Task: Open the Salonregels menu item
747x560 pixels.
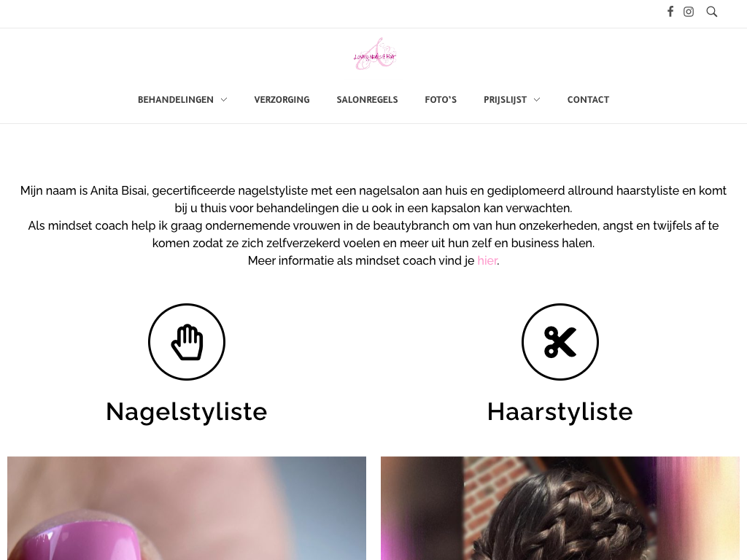Action: click(x=368, y=99)
